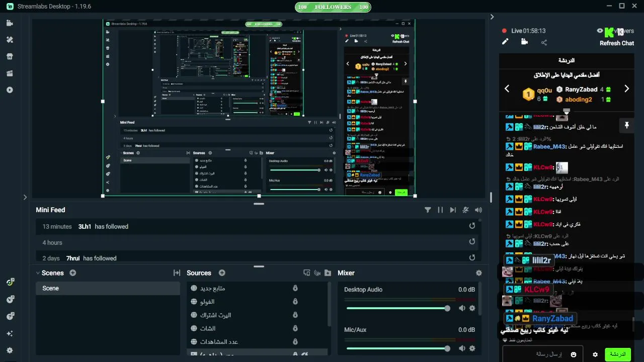Click the green الدردشة send button
644x362 pixels.
[617, 354]
